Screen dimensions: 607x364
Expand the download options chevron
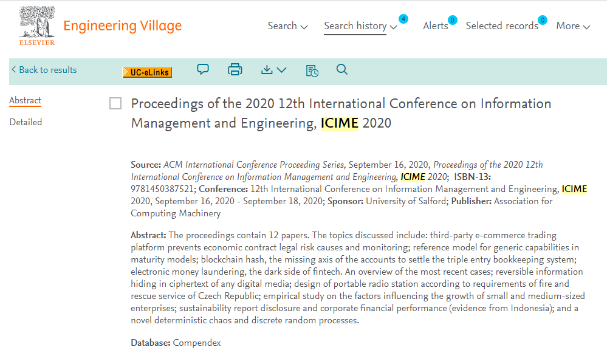pos(282,70)
